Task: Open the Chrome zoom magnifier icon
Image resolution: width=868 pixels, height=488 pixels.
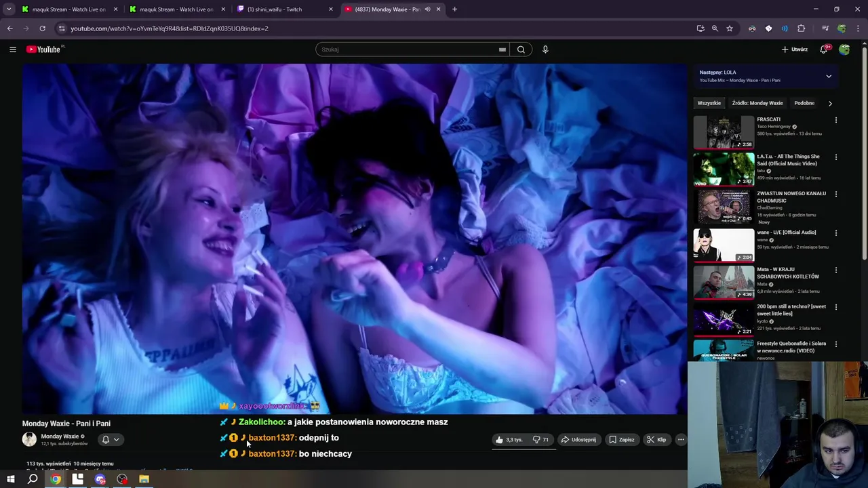Action: point(715,28)
